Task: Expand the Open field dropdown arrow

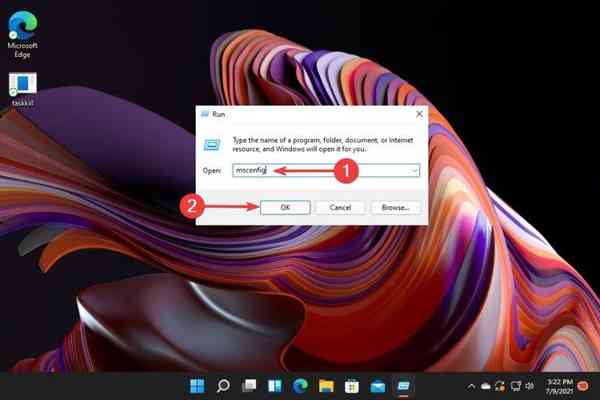Action: coord(413,171)
